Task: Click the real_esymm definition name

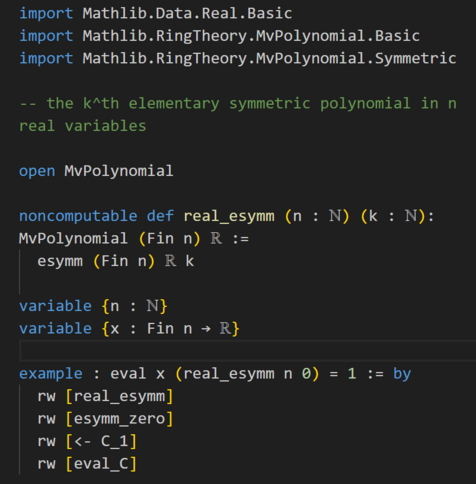Action: (229, 216)
